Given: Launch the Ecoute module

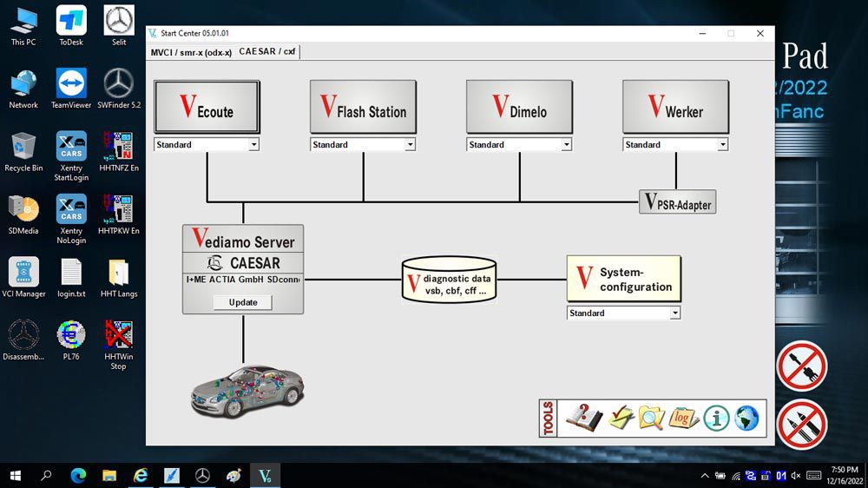Looking at the screenshot, I should 207,106.
